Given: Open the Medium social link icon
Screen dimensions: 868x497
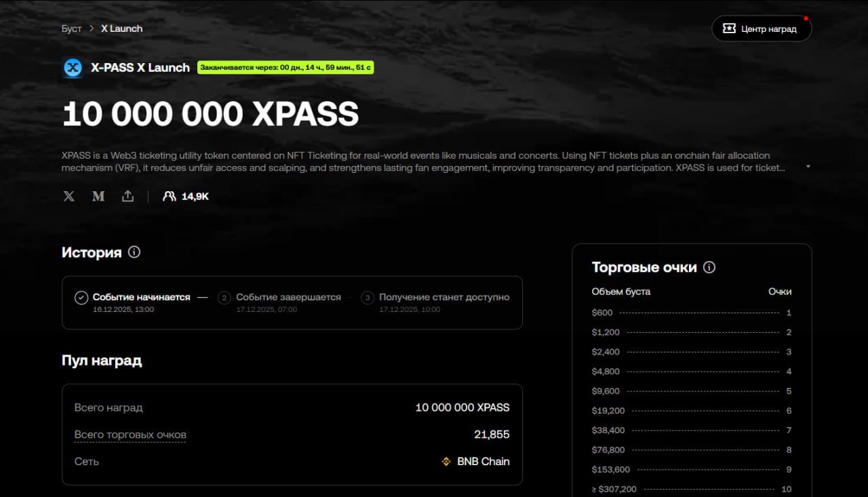Looking at the screenshot, I should (x=98, y=197).
